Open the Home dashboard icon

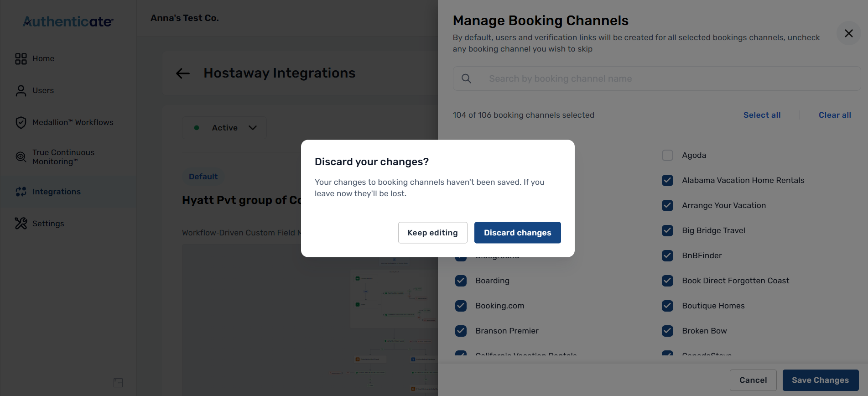[x=21, y=59]
